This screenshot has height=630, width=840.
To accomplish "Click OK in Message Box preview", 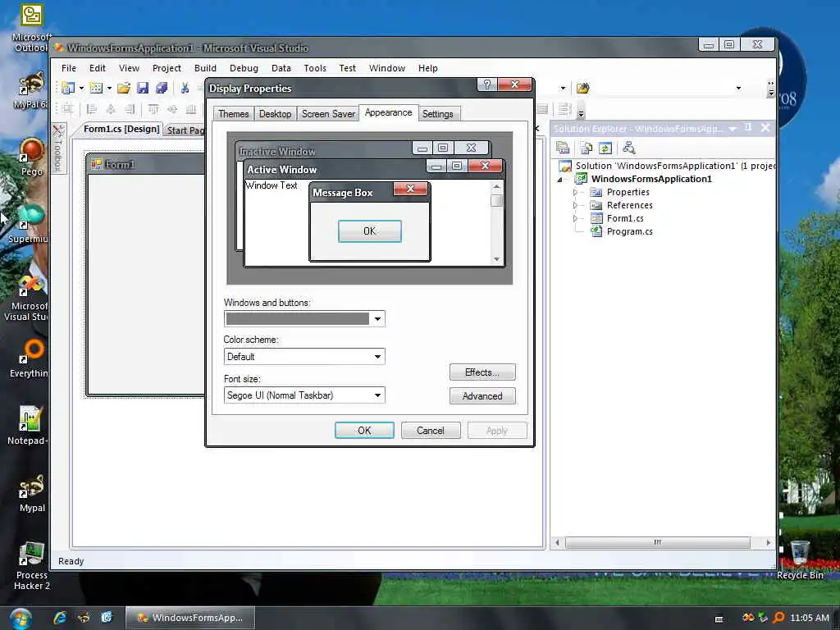I will (x=370, y=231).
